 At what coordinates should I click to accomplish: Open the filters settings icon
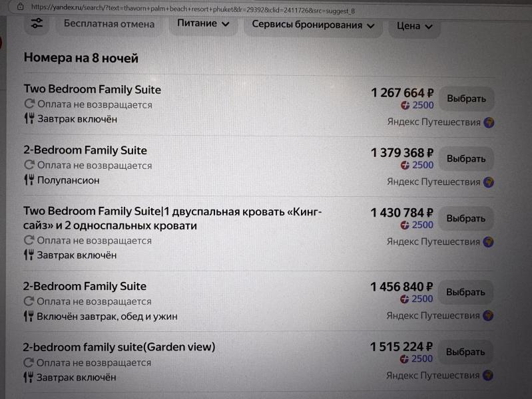[x=37, y=23]
